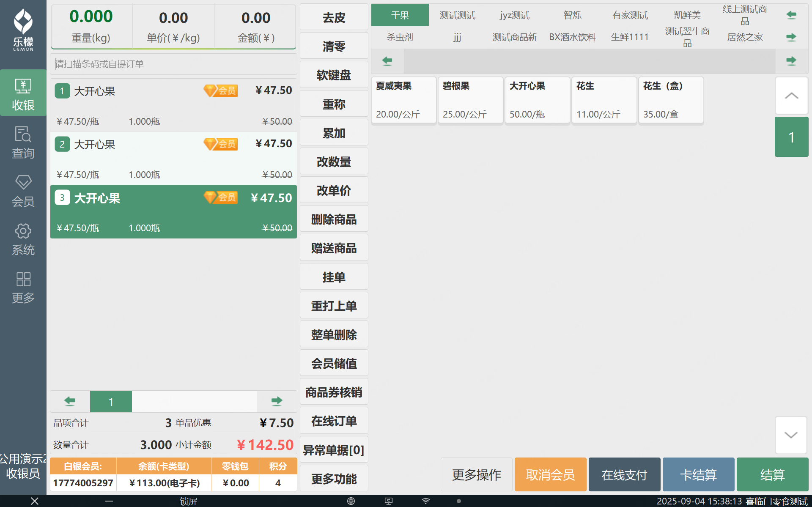Click the 结算 checkout button
This screenshot has height=507, width=812.
(x=772, y=474)
